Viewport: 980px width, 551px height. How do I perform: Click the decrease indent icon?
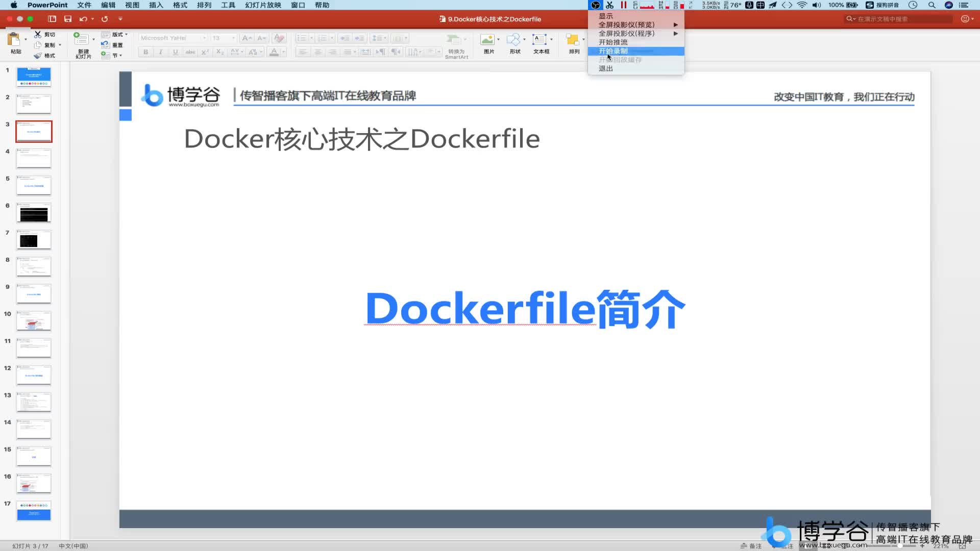click(x=345, y=38)
